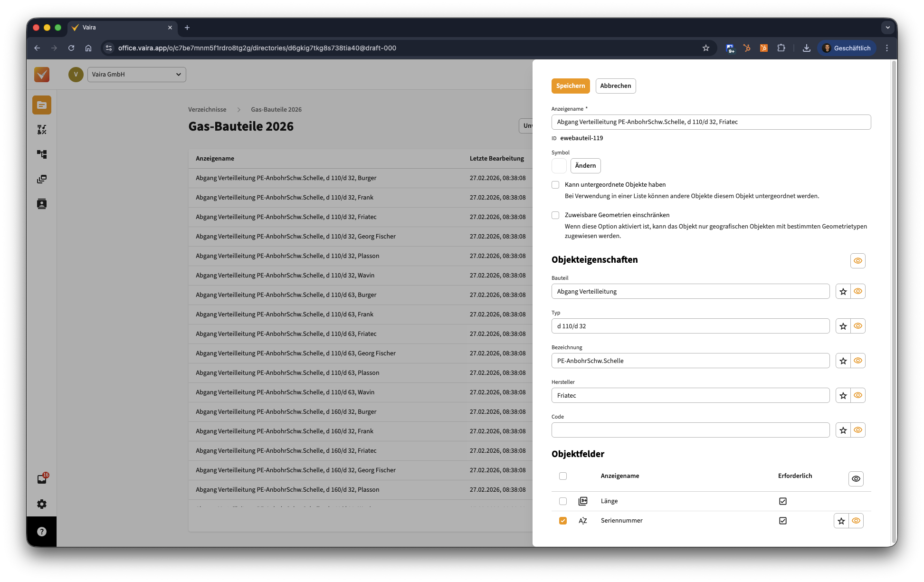Toggle visibility eye for Typ property

[857, 326]
